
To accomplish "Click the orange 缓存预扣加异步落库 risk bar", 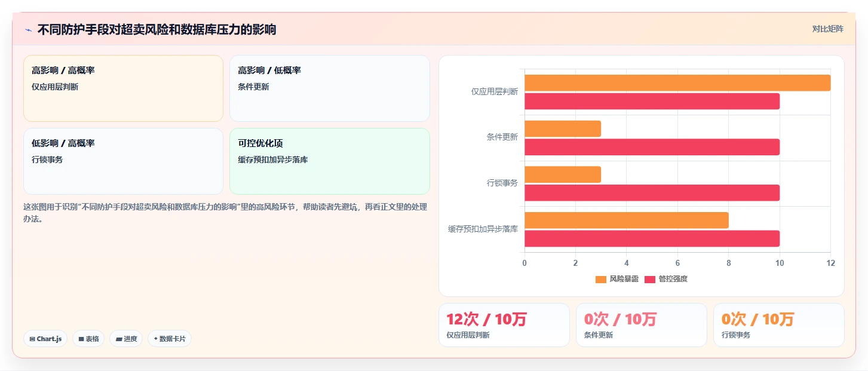I will click(627, 220).
